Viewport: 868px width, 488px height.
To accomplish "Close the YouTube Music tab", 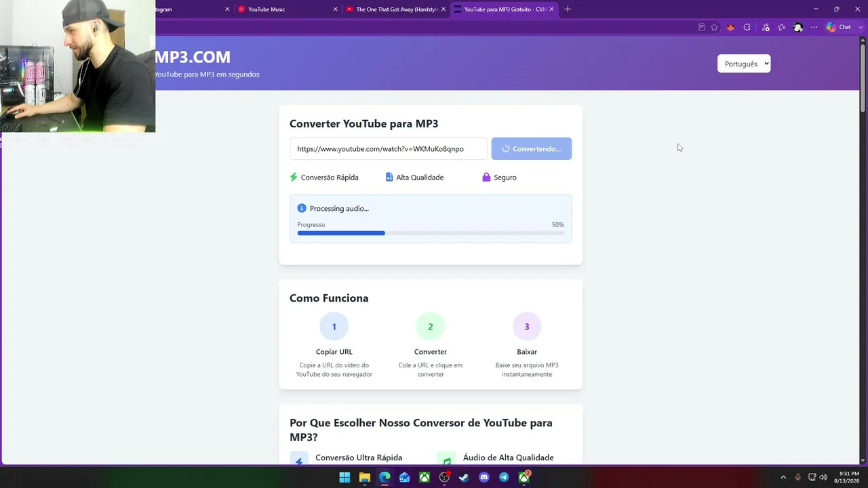I will (335, 9).
